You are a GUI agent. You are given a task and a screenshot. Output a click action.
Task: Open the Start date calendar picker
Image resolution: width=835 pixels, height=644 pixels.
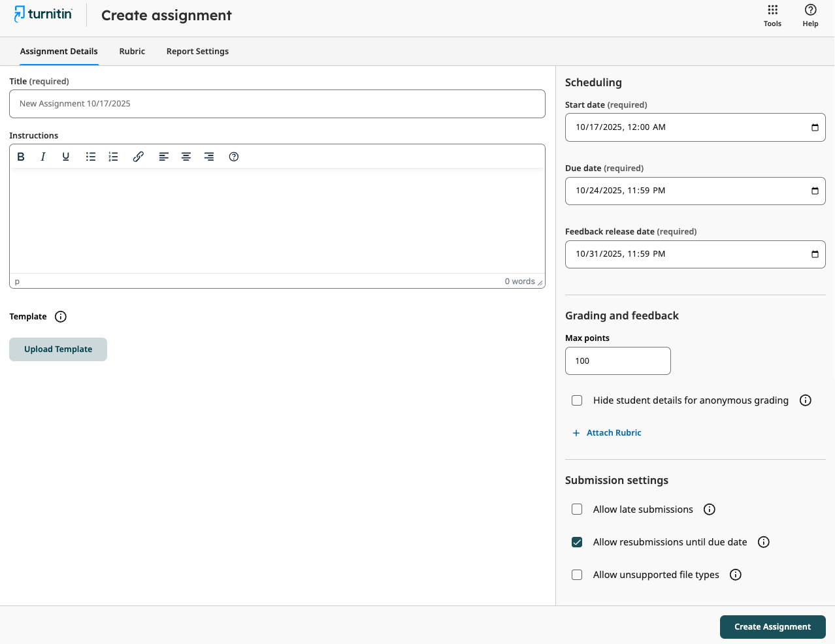[815, 127]
